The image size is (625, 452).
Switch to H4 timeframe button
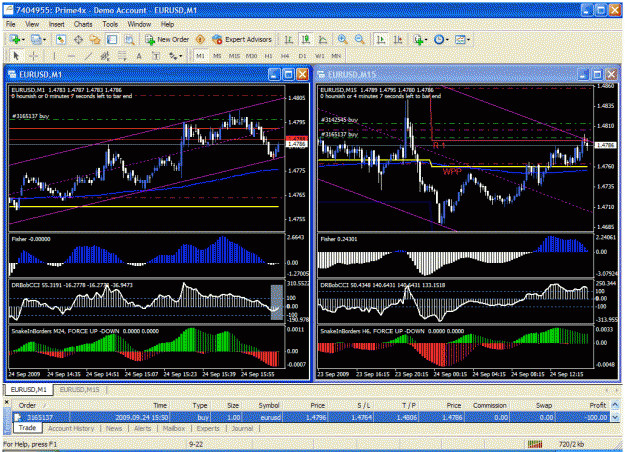click(x=285, y=56)
